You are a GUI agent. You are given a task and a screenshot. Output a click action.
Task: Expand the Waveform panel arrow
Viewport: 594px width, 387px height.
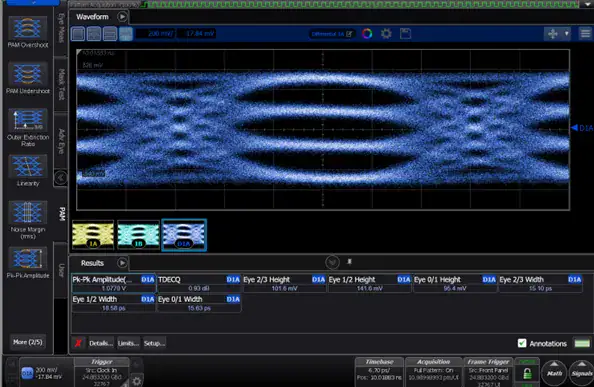pos(122,17)
